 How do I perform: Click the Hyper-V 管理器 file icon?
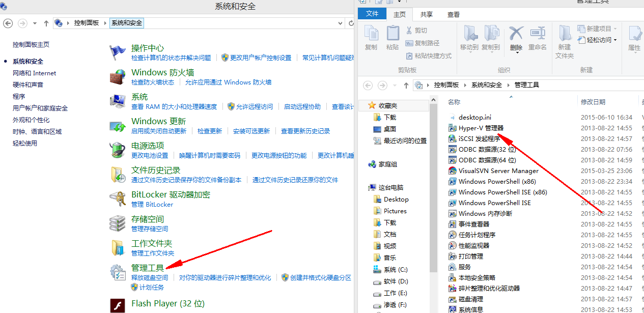point(452,128)
